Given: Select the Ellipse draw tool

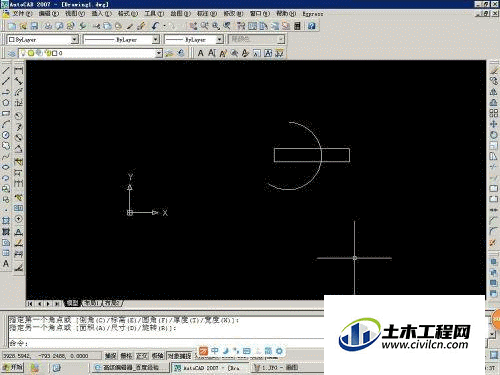Looking at the screenshot, I should pyautogui.click(x=6, y=167).
